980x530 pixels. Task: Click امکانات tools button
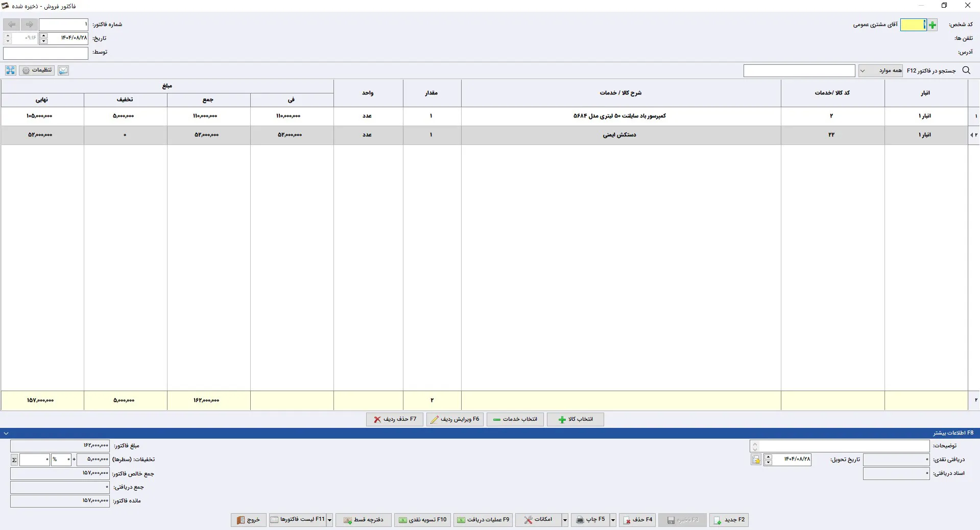coord(538,520)
